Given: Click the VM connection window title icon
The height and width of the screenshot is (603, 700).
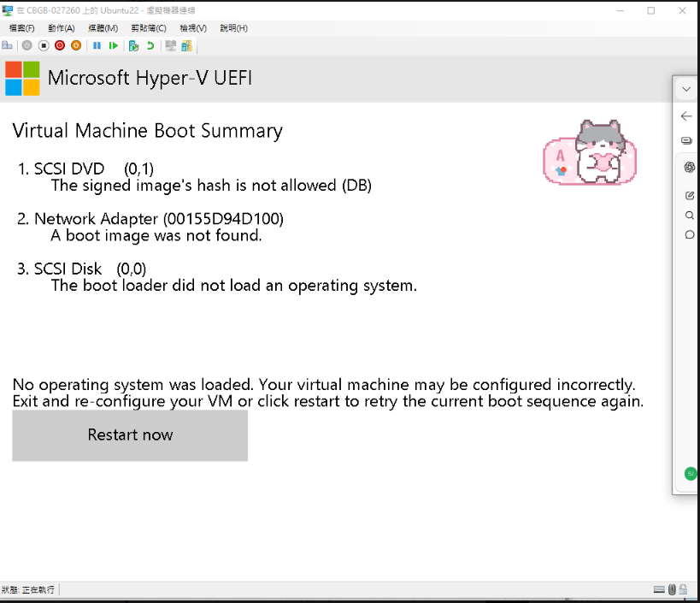Looking at the screenshot, I should click(x=8, y=10).
